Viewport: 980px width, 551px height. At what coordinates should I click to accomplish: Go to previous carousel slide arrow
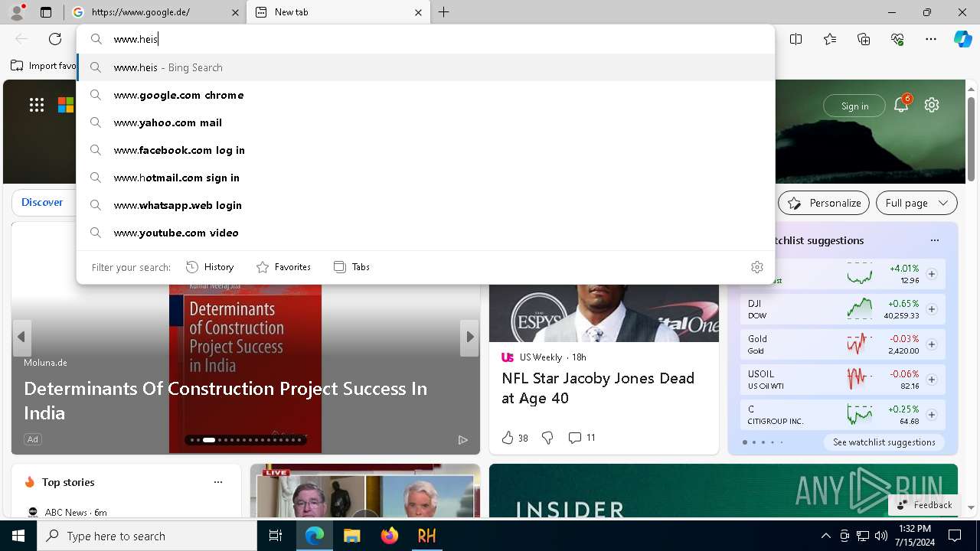click(x=21, y=337)
